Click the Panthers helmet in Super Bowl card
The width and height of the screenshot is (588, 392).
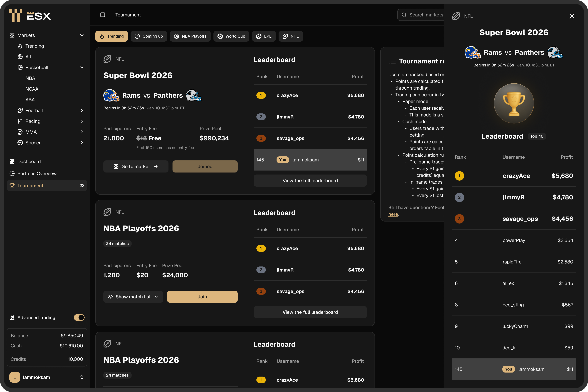193,95
